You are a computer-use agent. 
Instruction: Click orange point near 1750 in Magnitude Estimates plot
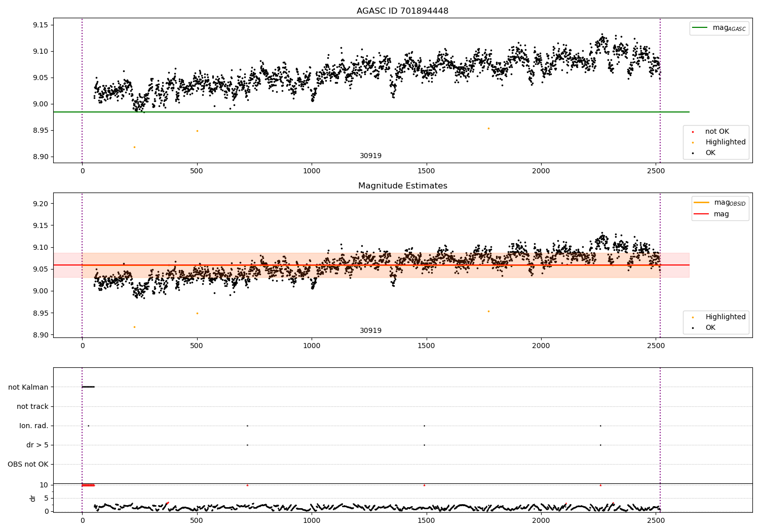pyautogui.click(x=488, y=311)
